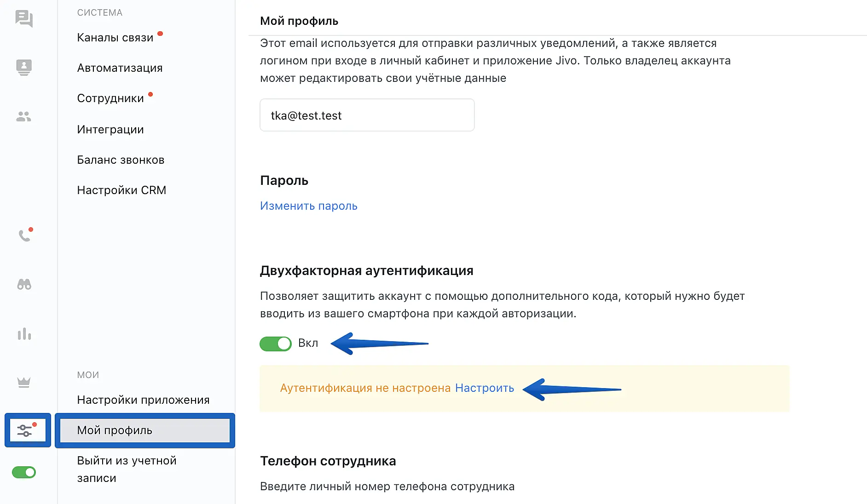This screenshot has width=867, height=504.
Task: Open Интеграции settings
Action: pyautogui.click(x=110, y=130)
